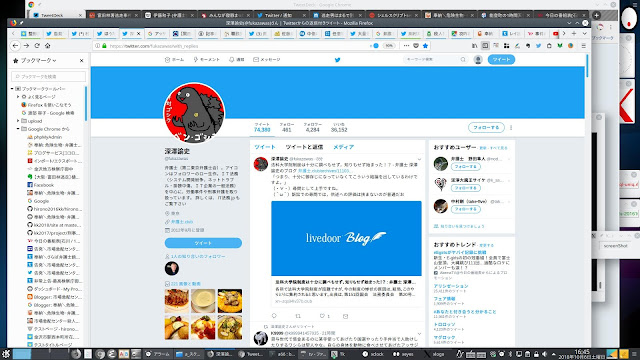Click the blue bookmark star icon
The image size is (640, 360).
425,46
